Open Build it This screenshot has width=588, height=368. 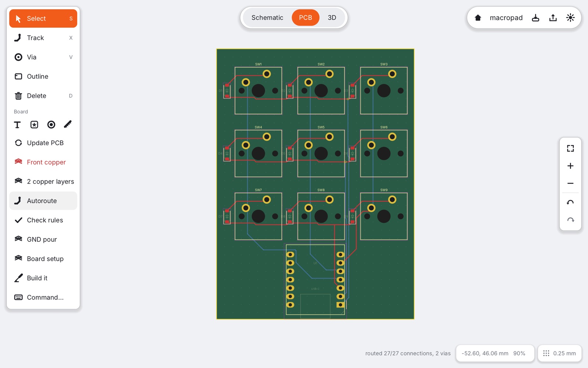[x=43, y=278]
